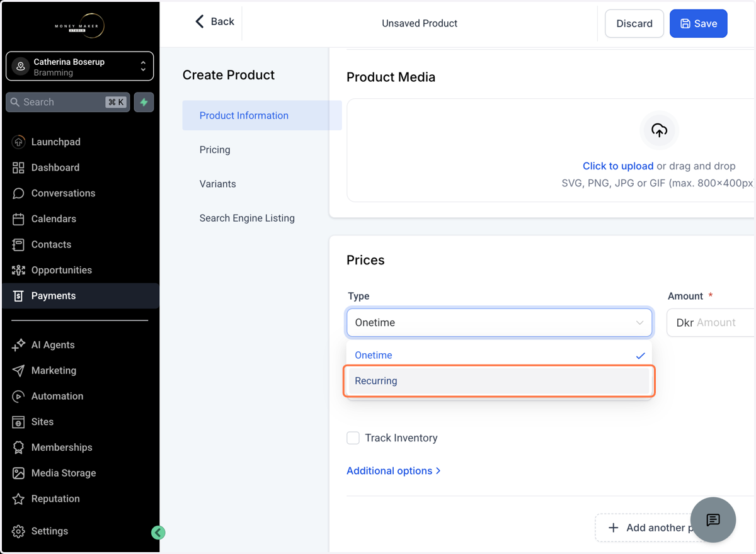Click the Money Maker Studio logo
756x554 pixels.
[80, 26]
